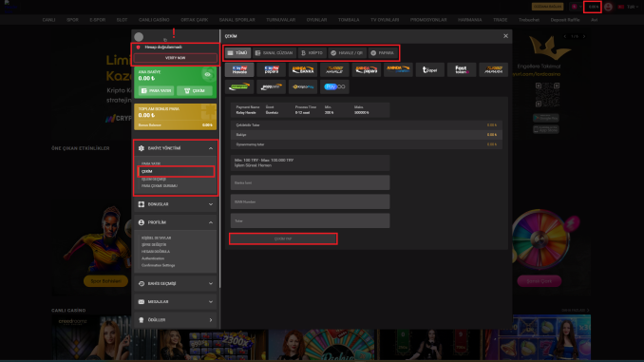Click the Profilim person icon

pos(142,222)
